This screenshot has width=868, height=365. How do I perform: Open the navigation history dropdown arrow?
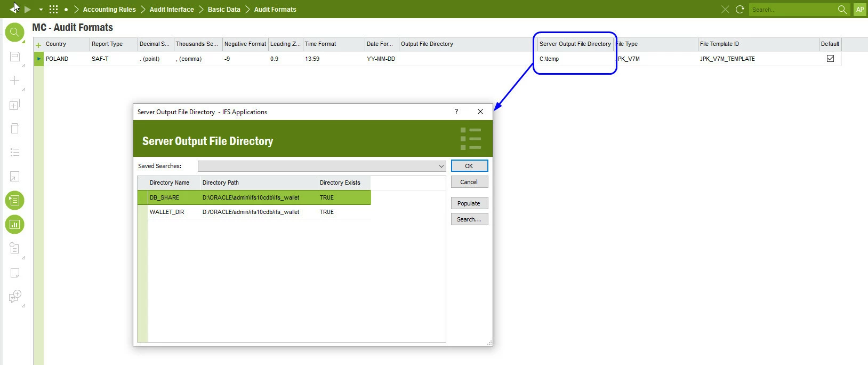tap(41, 10)
